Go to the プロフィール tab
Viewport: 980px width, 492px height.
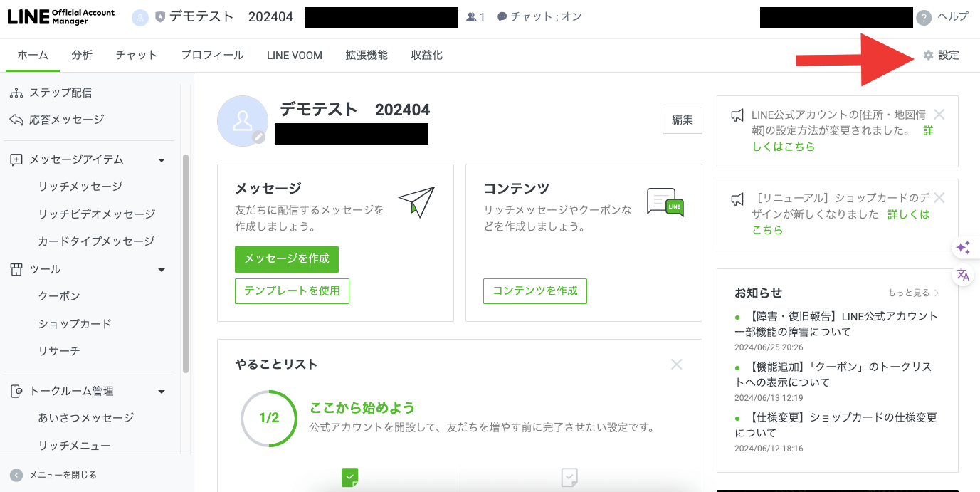212,56
